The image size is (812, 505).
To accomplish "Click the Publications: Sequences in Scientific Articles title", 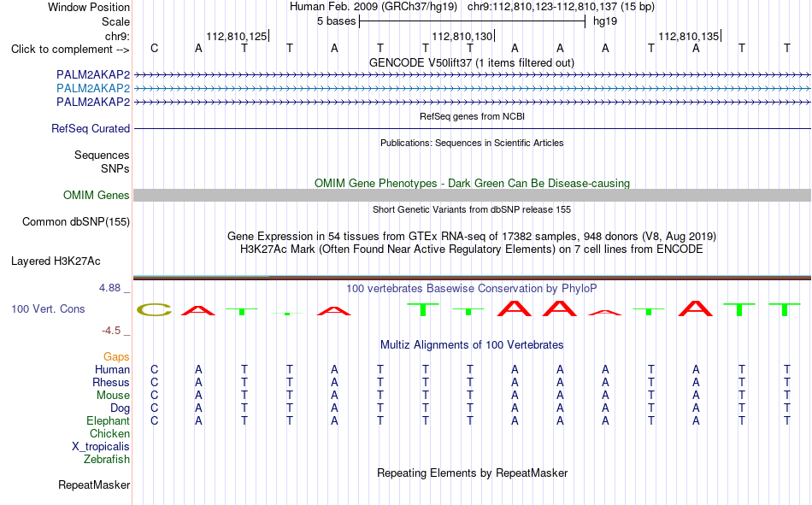I will coord(472,143).
